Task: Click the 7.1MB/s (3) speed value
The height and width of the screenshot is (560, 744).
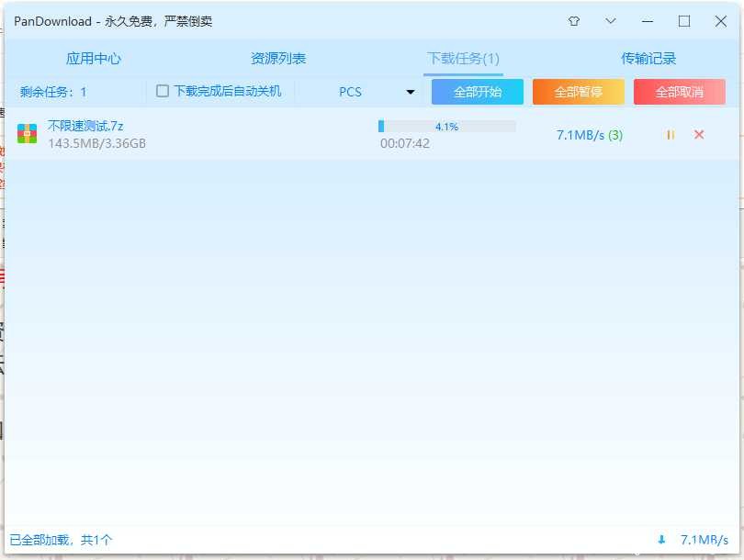Action: (590, 135)
